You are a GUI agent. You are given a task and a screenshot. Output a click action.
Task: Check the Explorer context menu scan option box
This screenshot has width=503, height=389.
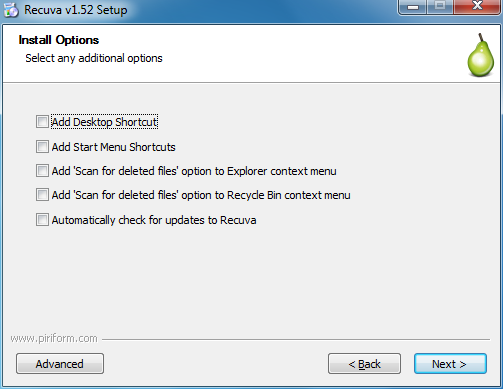42,171
